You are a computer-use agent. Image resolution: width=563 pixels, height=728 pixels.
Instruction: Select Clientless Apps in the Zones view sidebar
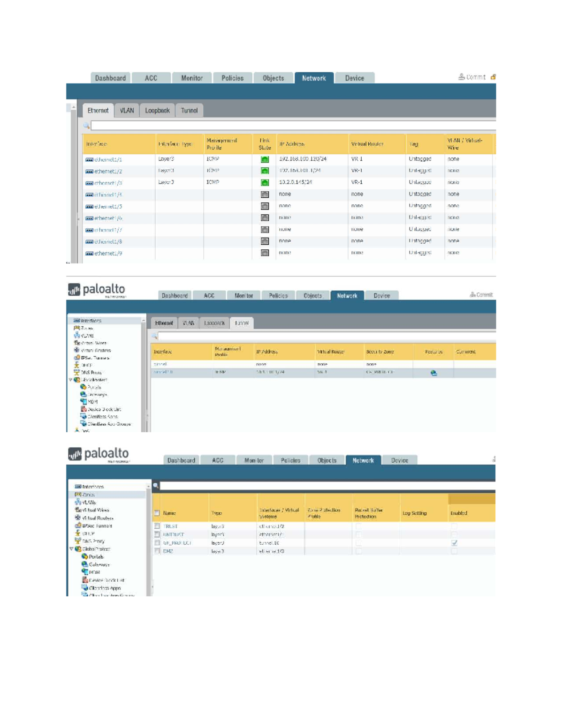[x=105, y=588]
